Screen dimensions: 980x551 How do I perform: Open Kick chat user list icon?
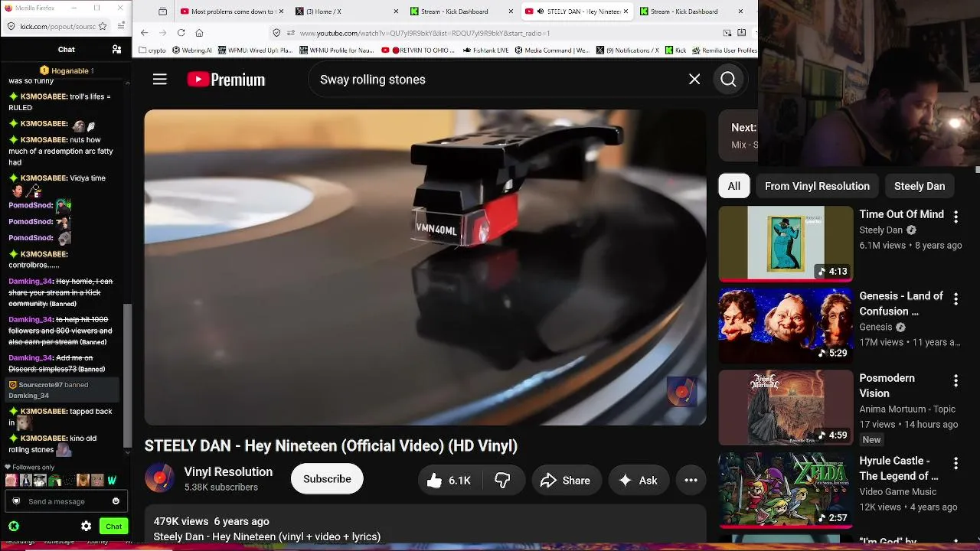click(116, 49)
